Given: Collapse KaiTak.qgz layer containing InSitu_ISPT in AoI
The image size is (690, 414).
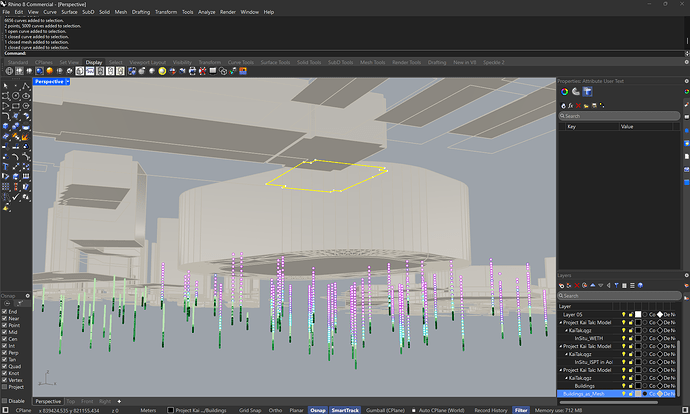Looking at the screenshot, I should click(566, 354).
